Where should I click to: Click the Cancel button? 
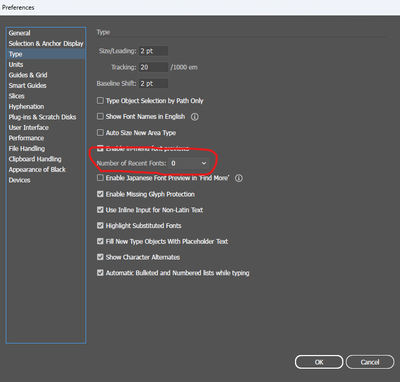pos(370,362)
